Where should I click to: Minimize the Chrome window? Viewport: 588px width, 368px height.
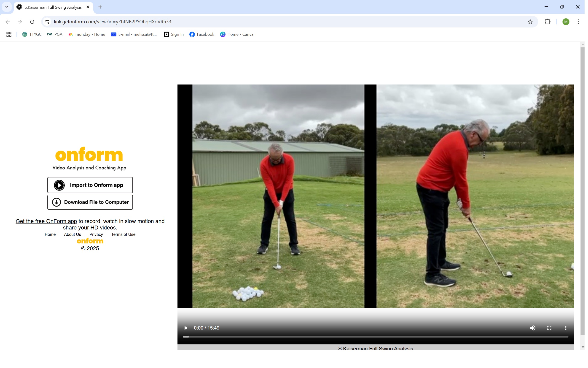point(546,7)
